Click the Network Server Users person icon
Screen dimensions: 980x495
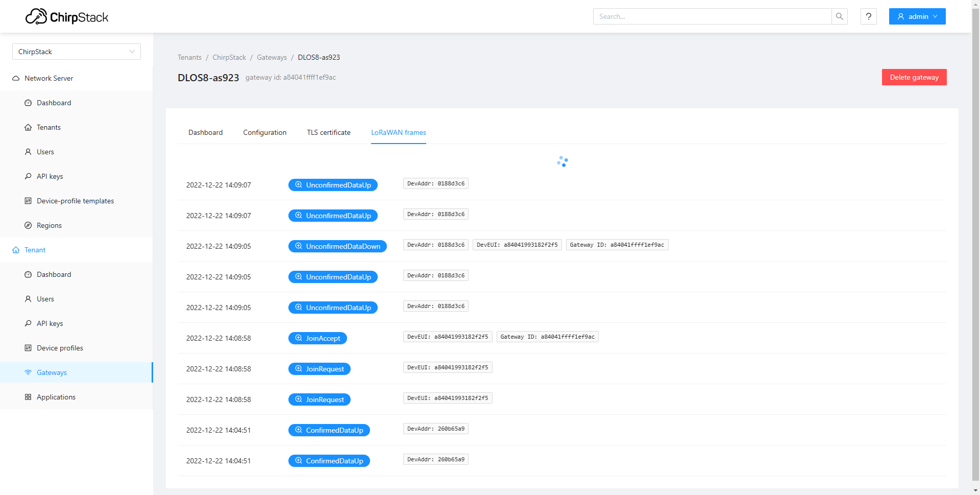28,152
